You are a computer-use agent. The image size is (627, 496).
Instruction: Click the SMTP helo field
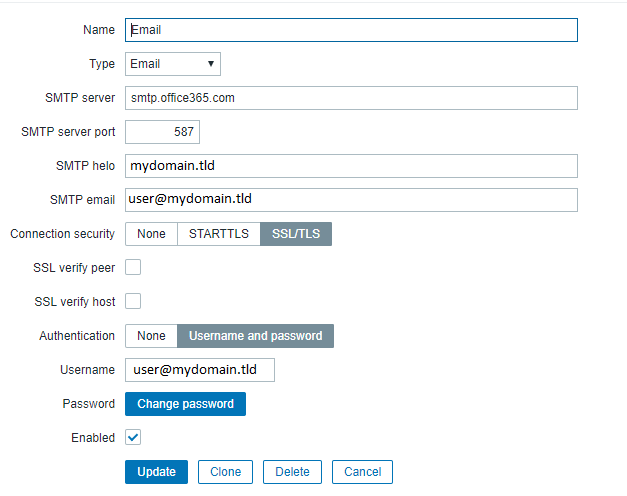tap(351, 166)
